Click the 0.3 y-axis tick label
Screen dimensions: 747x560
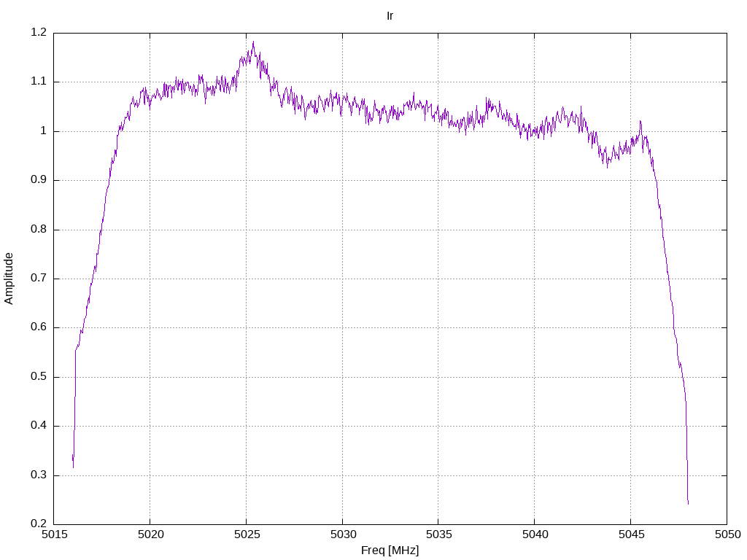click(x=39, y=475)
